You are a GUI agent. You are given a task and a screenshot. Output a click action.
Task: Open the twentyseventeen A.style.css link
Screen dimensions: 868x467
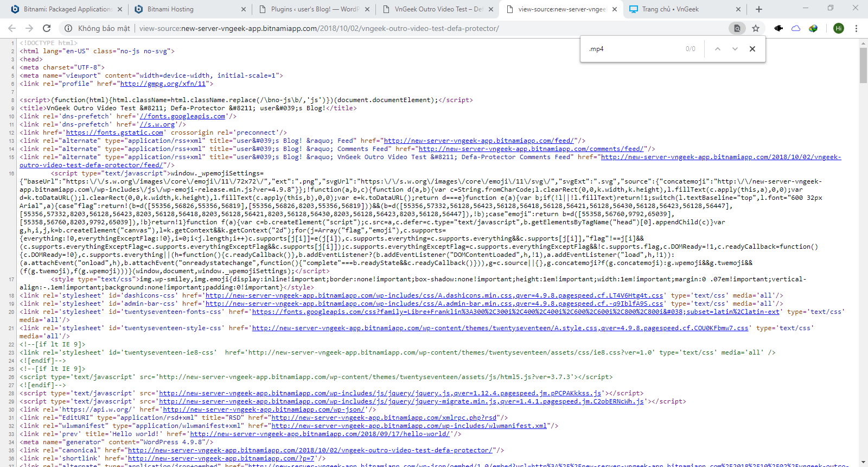click(500, 328)
